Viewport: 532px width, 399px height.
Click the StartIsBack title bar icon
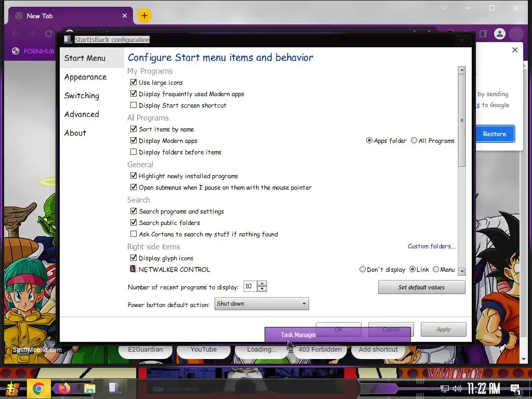(x=68, y=39)
